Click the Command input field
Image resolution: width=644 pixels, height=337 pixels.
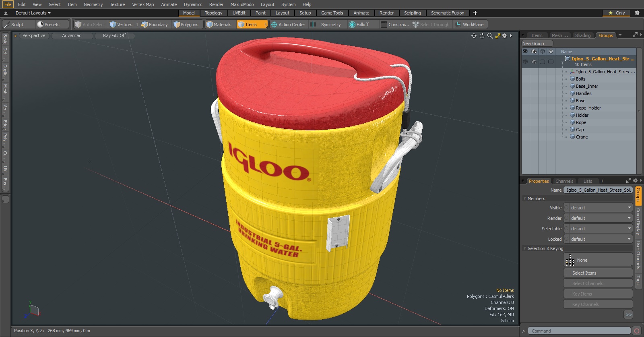tap(579, 331)
